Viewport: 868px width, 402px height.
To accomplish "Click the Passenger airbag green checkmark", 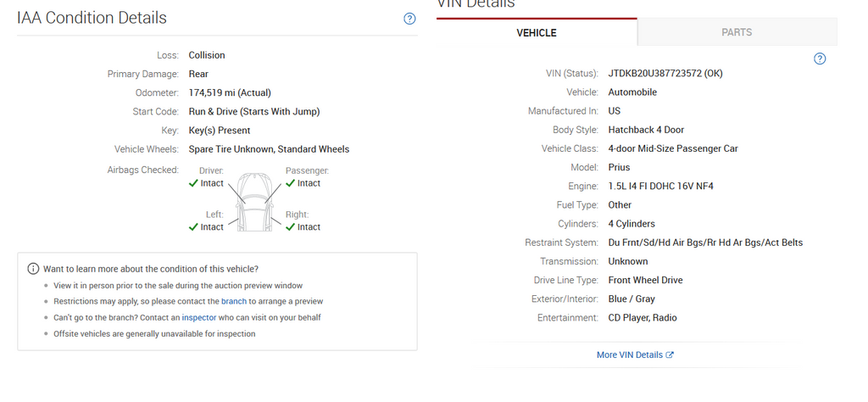I will click(x=290, y=183).
